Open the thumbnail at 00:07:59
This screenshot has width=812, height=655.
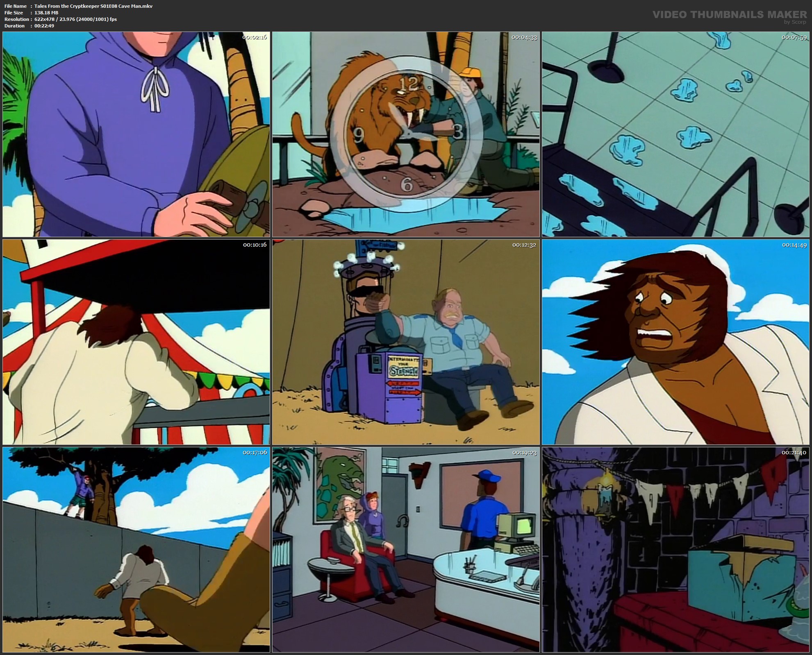click(676, 134)
